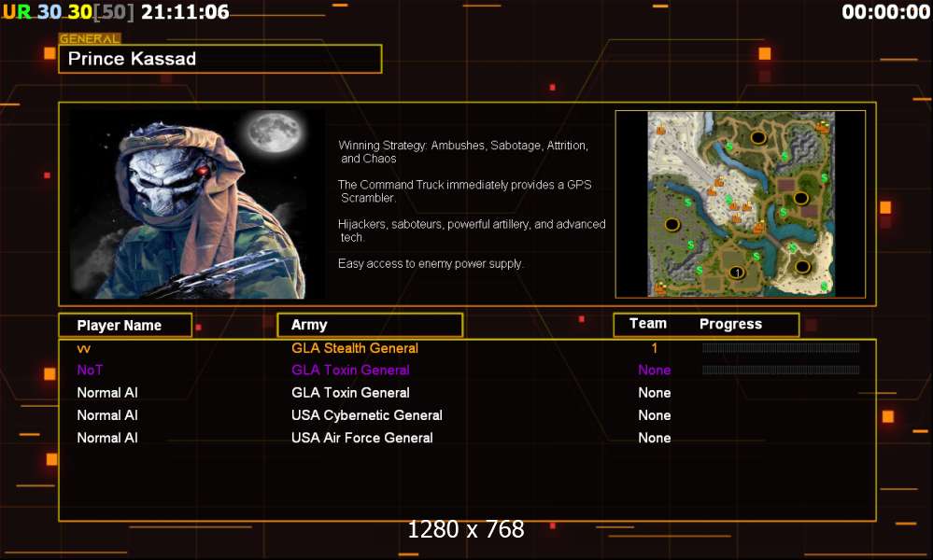933x560 pixels.
Task: Select the Normal AI playing GLA Toxin General
Action: click(x=107, y=392)
